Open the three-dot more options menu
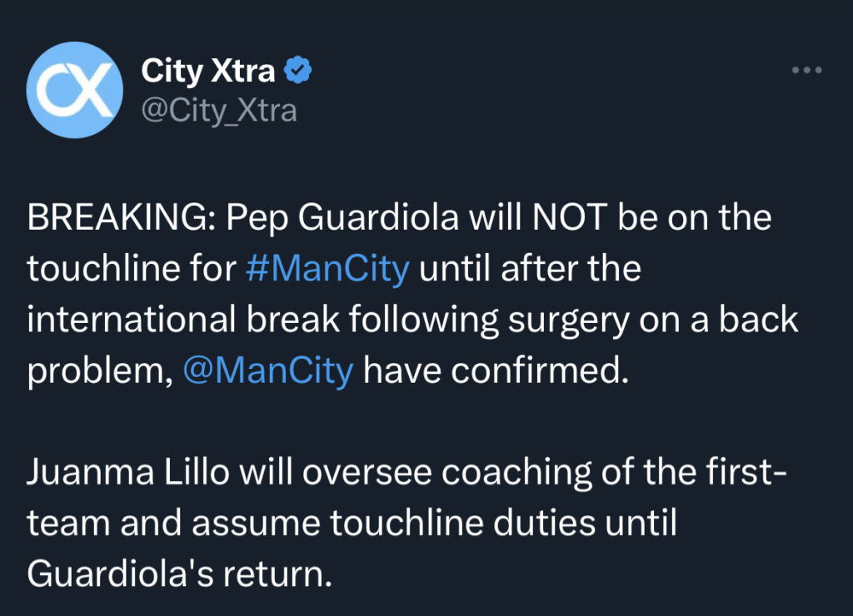The image size is (853, 616). point(806,72)
